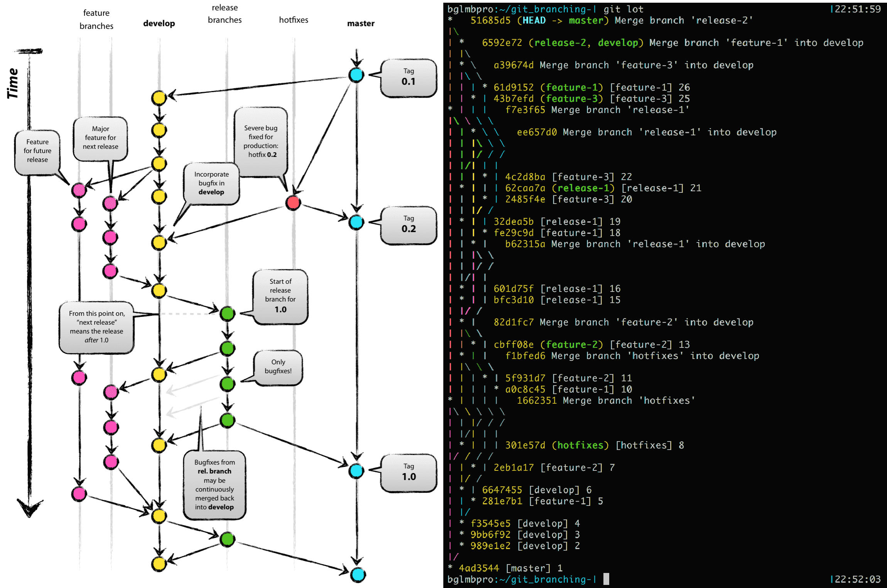The width and height of the screenshot is (887, 588).
Task: Click the Time arrow label
Action: click(13, 83)
